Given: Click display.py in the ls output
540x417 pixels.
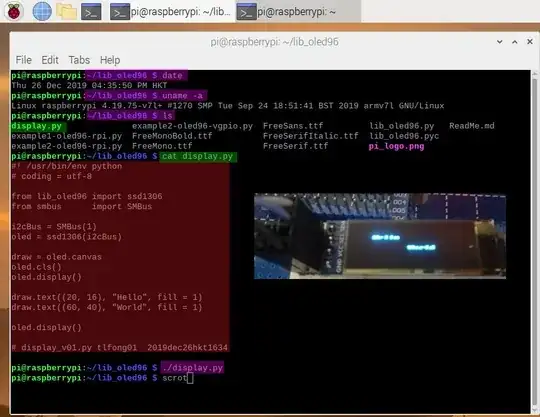Looking at the screenshot, I should click(37, 126).
